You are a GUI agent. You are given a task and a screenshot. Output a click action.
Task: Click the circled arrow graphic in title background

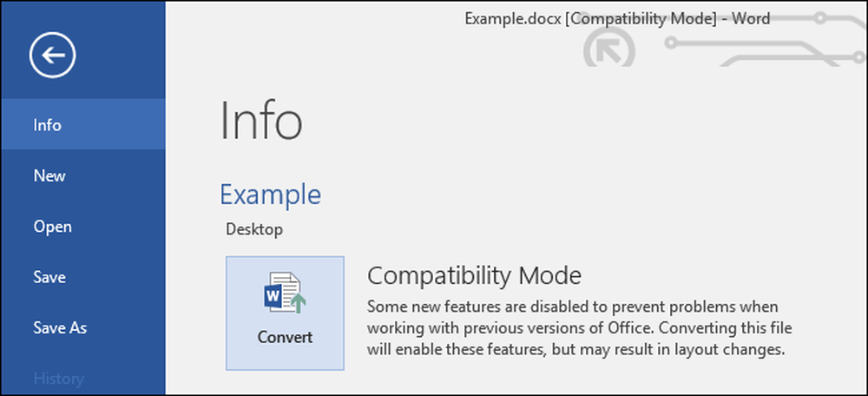pos(609,48)
